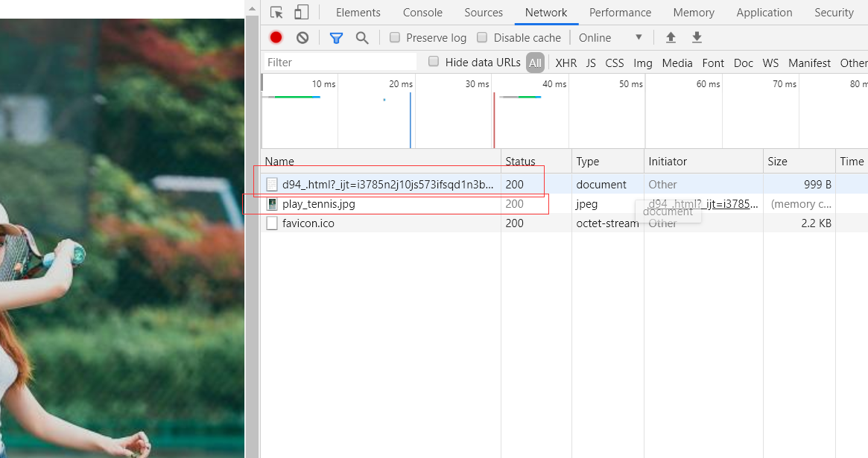Image resolution: width=868 pixels, height=458 pixels.
Task: Enable Preserve log checkbox
Action: pos(395,37)
